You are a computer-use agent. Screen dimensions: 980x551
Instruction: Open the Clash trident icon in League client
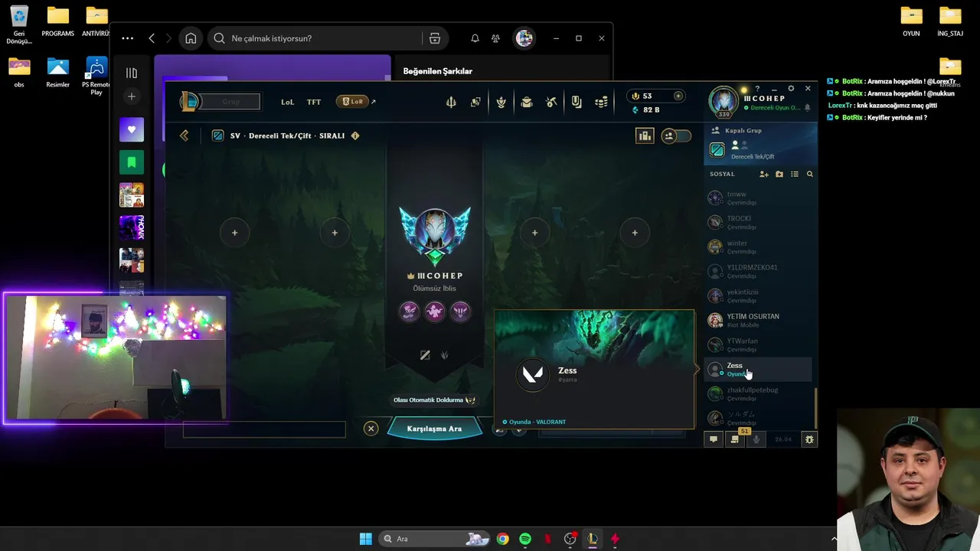point(451,102)
